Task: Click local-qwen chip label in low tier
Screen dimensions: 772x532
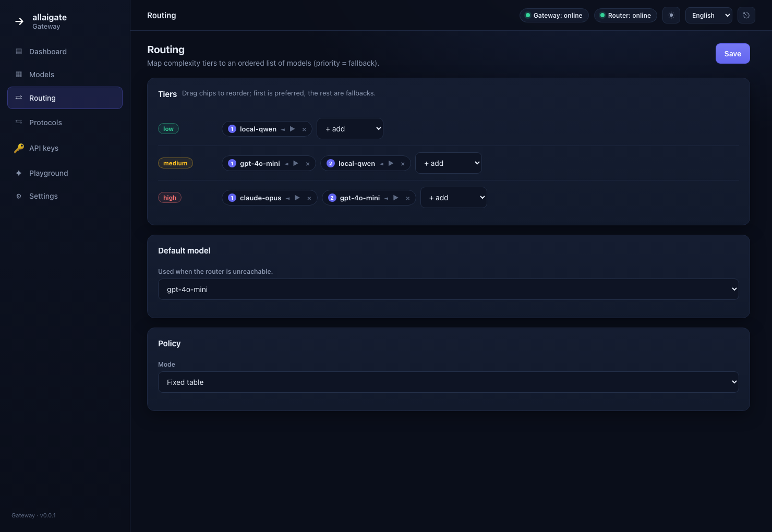Action: [x=258, y=129]
